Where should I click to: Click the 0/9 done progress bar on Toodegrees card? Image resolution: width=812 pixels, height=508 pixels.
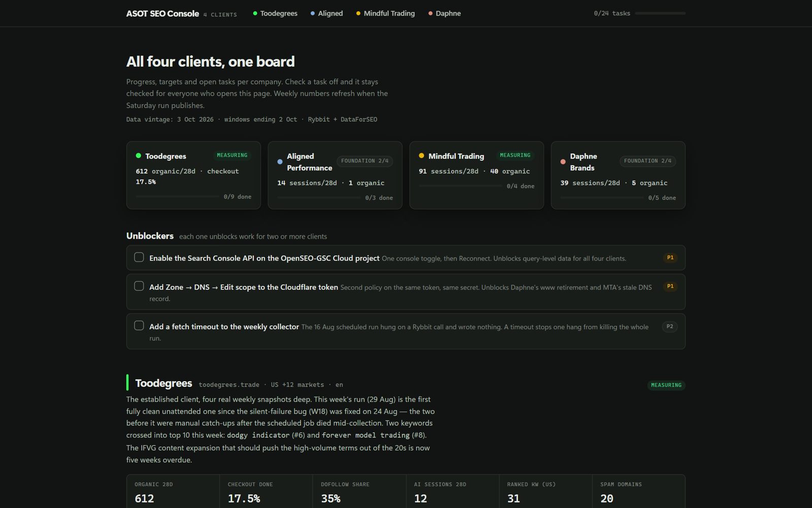pos(177,196)
